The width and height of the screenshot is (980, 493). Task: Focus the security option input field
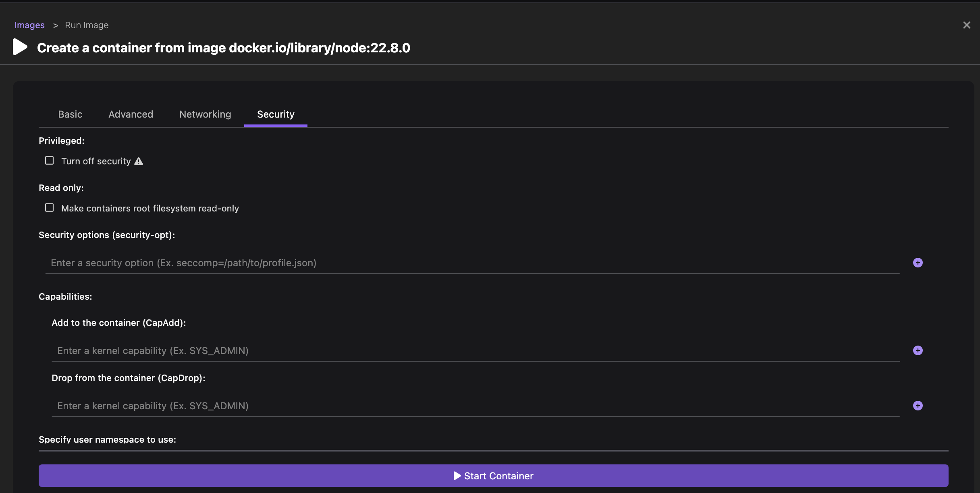[471, 263]
